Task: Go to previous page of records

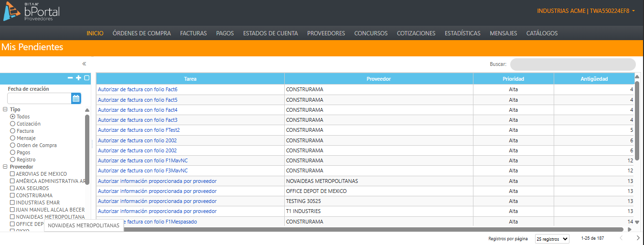Action: pyautogui.click(x=621, y=238)
